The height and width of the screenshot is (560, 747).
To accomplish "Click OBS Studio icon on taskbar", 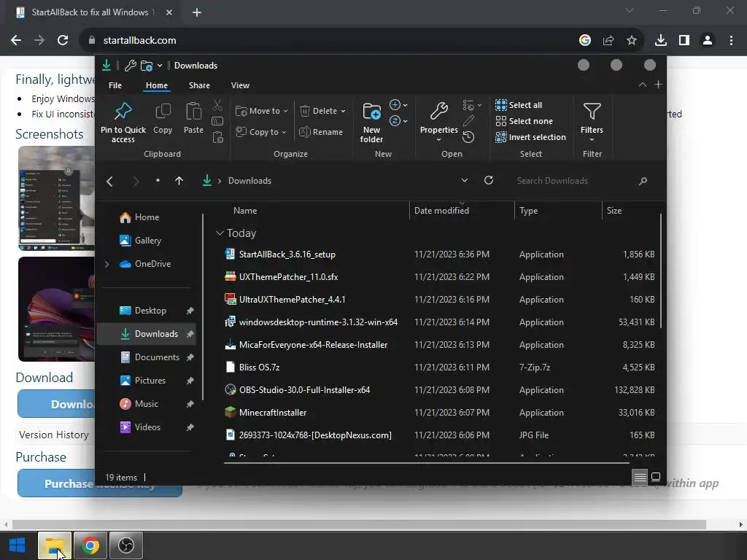I will (x=126, y=545).
